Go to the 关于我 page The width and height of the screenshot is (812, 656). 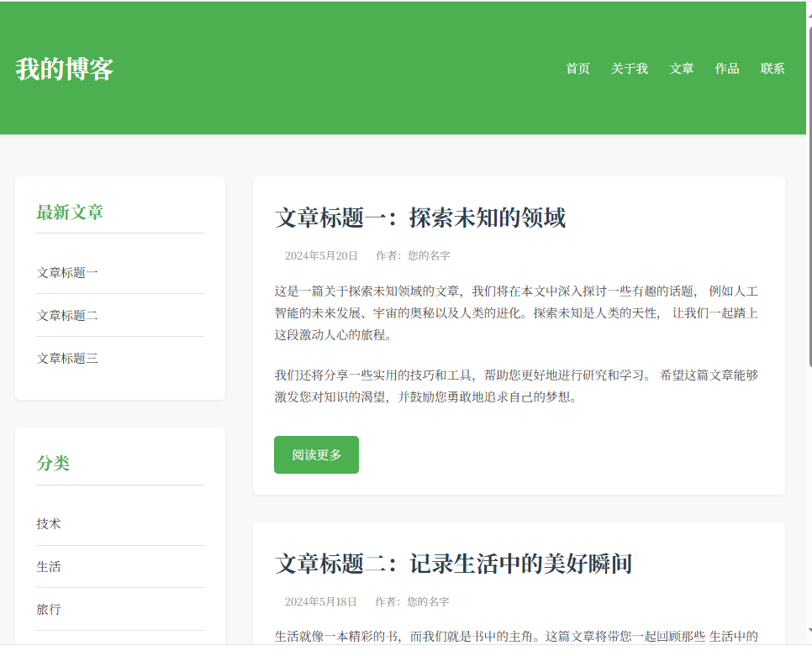click(x=630, y=68)
